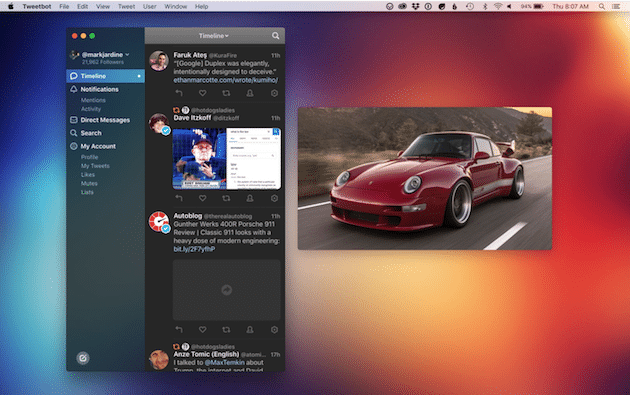Screen dimensions: 630x395
Task: Retweet the Faruk Ateş tweet
Action: [226, 93]
